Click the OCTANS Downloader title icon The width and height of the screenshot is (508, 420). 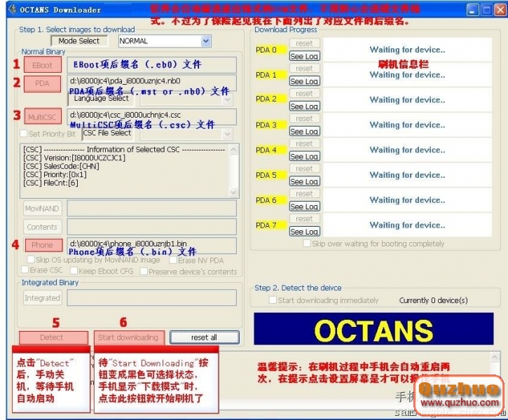pyautogui.click(x=13, y=9)
